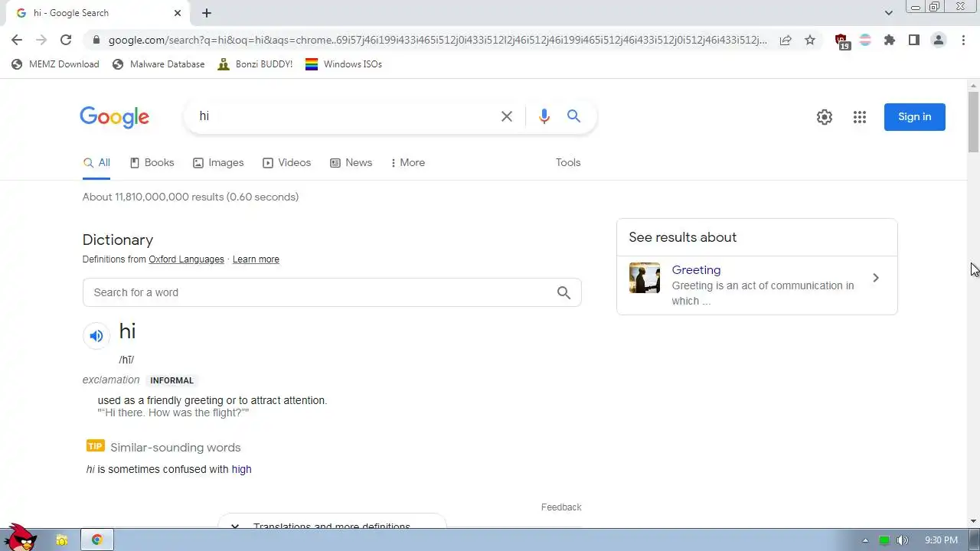
Task: Bookmark this page with star icon
Action: (810, 41)
